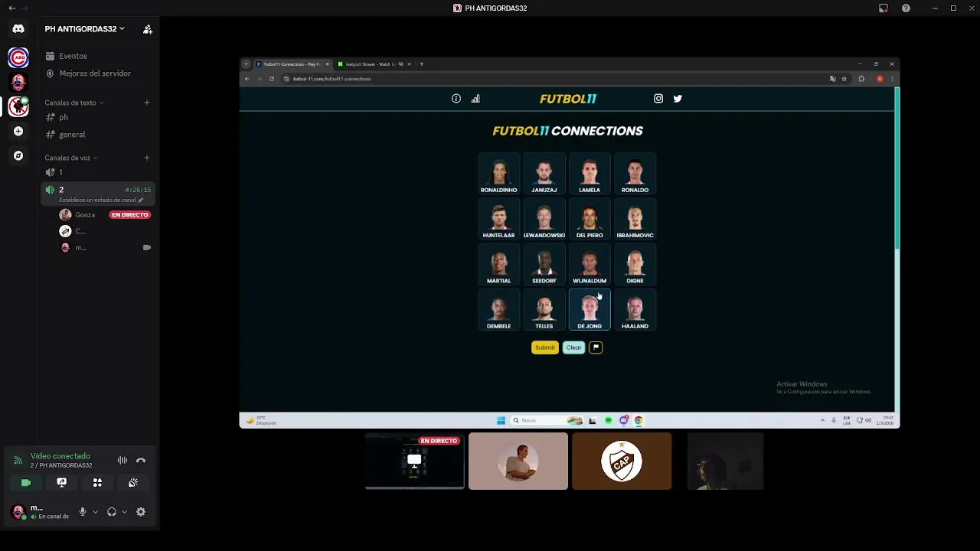Start an activity in voice panel
The height and width of the screenshot is (551, 980).
coord(97,483)
